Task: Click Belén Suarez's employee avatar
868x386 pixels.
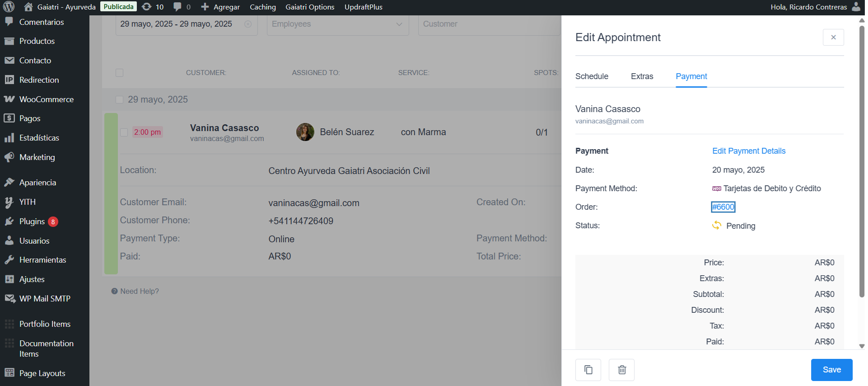Action: [x=305, y=132]
